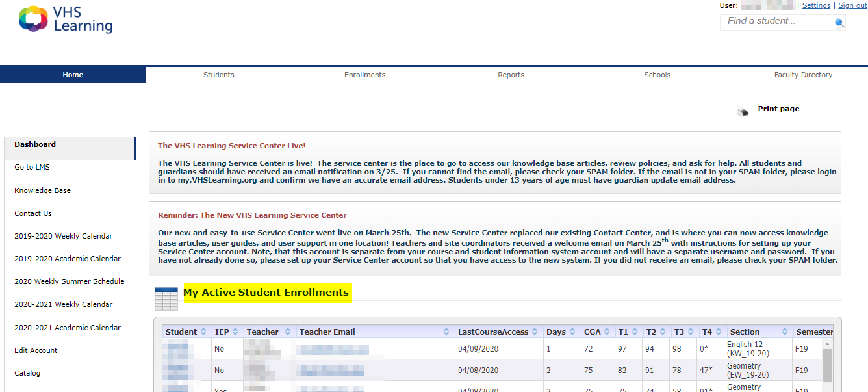
Task: Go to Faculty Directory tab
Action: (x=803, y=75)
